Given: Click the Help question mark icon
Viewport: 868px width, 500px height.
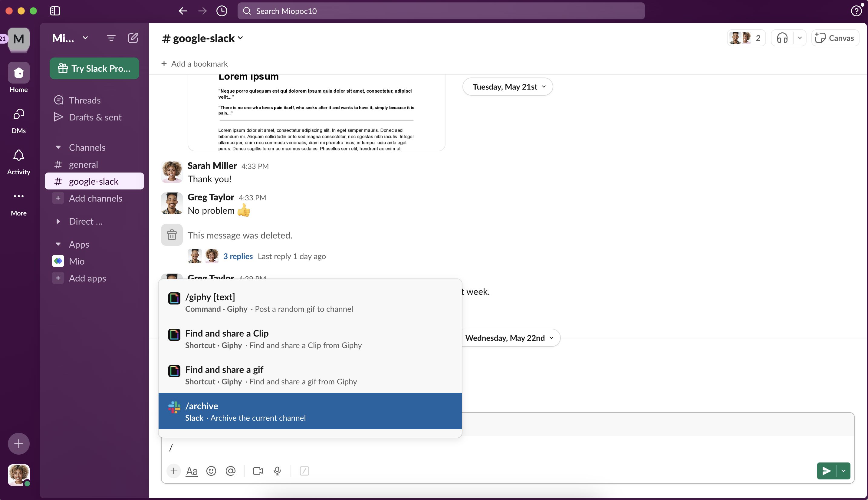Looking at the screenshot, I should click(856, 11).
